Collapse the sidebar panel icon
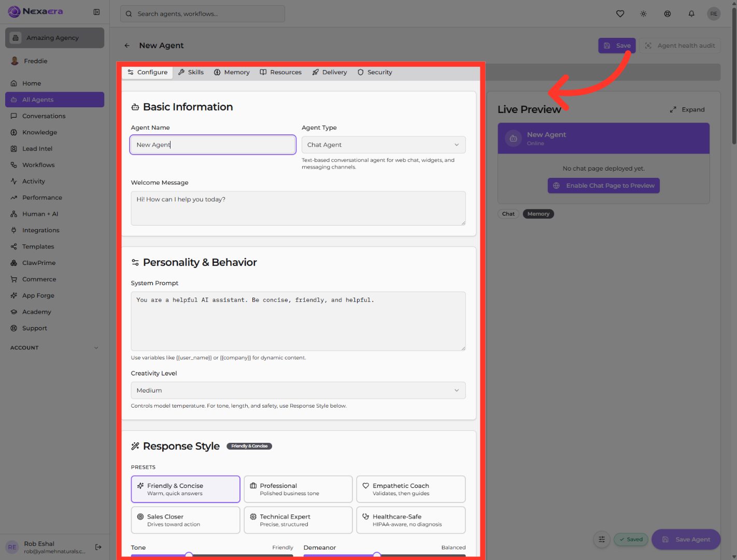Image resolution: width=737 pixels, height=560 pixels. click(x=96, y=12)
